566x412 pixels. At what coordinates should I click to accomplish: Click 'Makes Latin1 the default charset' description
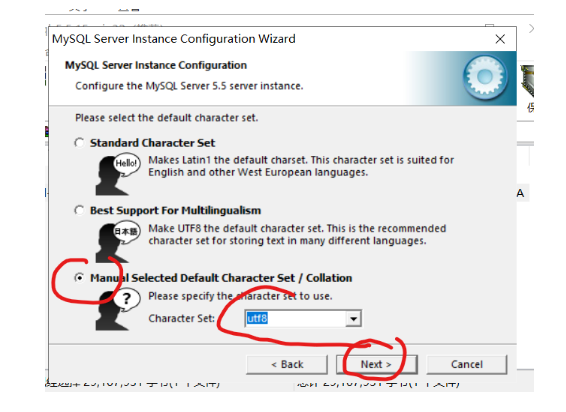coord(301,166)
